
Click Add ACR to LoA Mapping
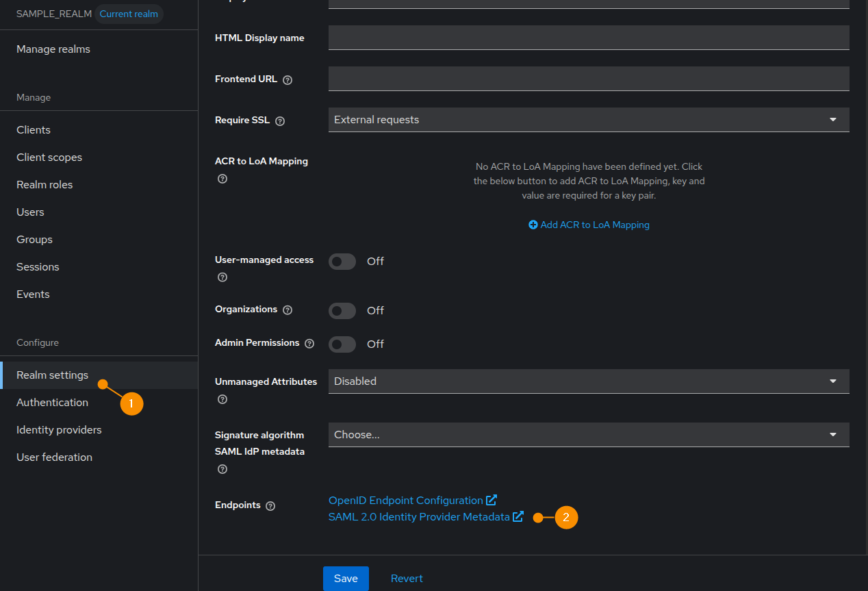point(589,225)
